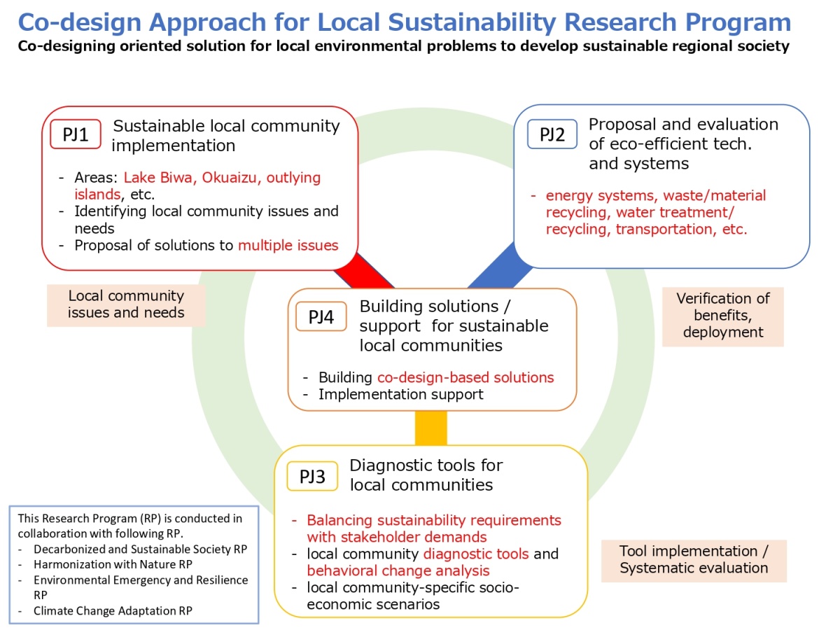Select heading 'Sustainable local community implementation'
This screenshot has height=630, width=840.
tap(226, 136)
